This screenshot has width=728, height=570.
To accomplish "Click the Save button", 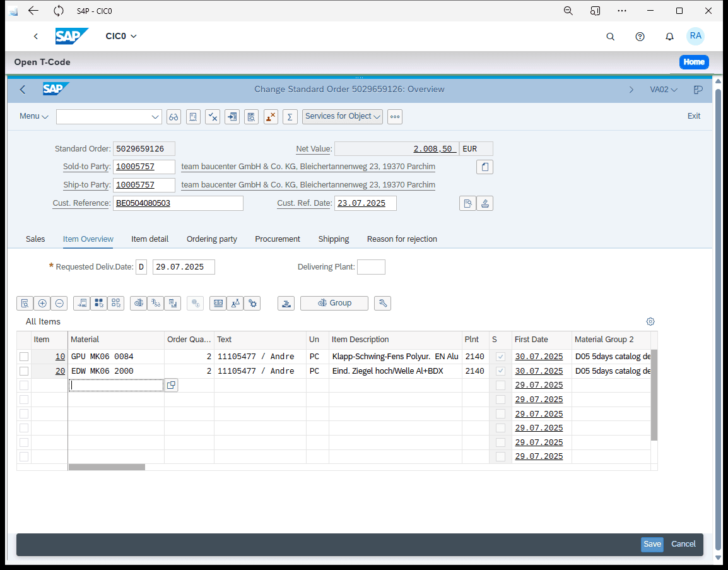I will coord(652,545).
